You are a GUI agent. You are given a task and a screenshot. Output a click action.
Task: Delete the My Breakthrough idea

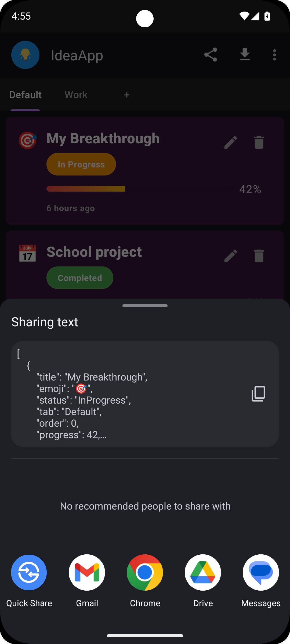(x=259, y=142)
